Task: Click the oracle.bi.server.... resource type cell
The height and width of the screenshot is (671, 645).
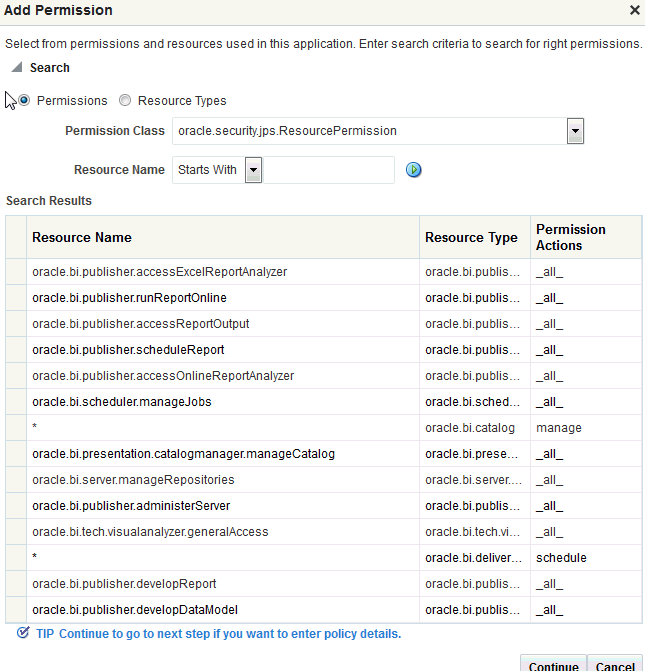Action: pyautogui.click(x=473, y=480)
